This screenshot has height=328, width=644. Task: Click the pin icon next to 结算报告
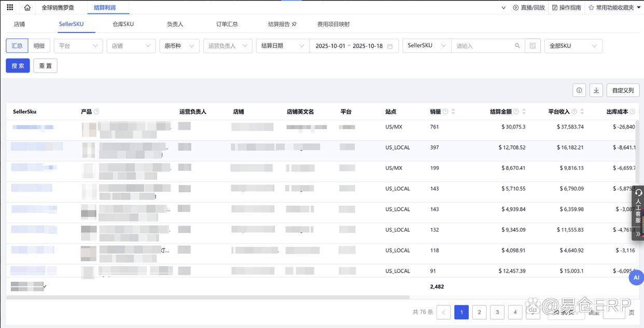coord(295,24)
